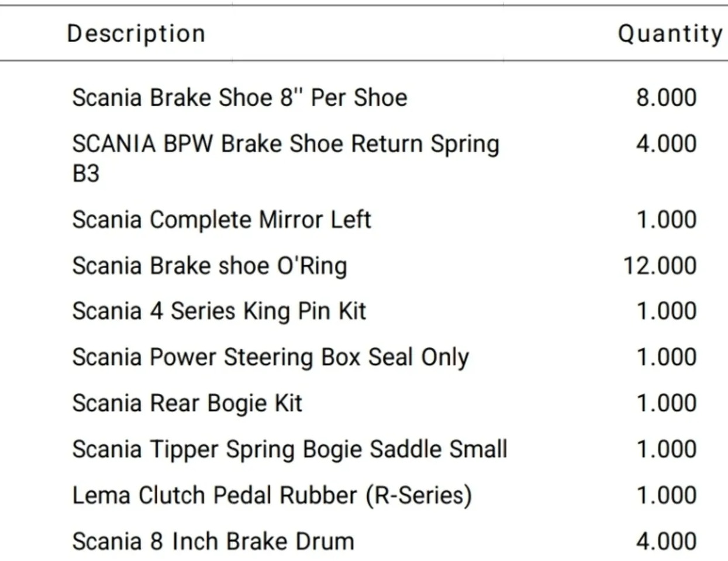Viewport: 728px width, 561px height.
Task: Click the 8.000 quantity for Brake Shoe
Action: (666, 98)
